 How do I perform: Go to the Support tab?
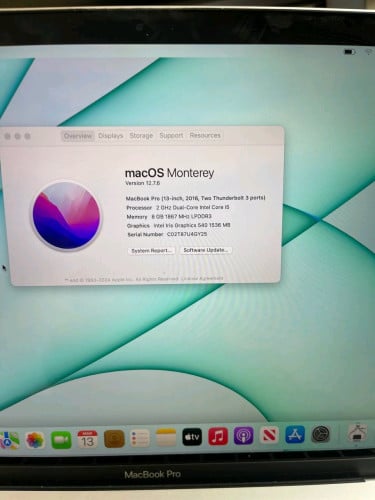click(x=171, y=135)
